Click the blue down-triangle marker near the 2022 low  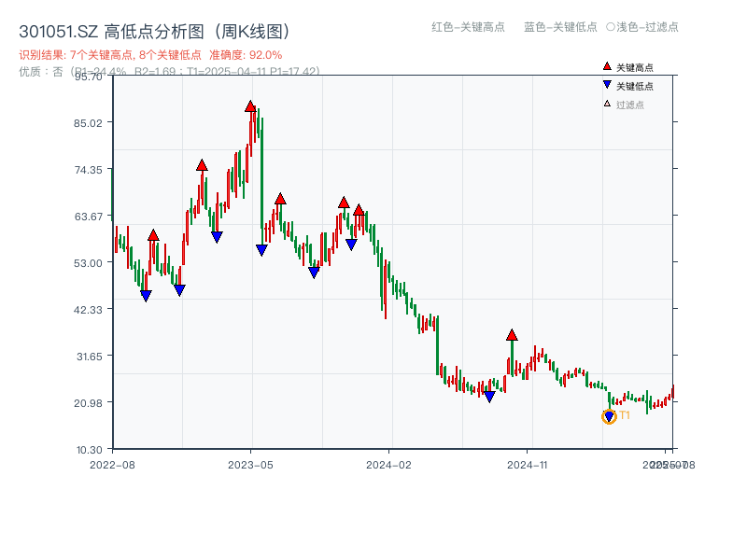(x=146, y=296)
